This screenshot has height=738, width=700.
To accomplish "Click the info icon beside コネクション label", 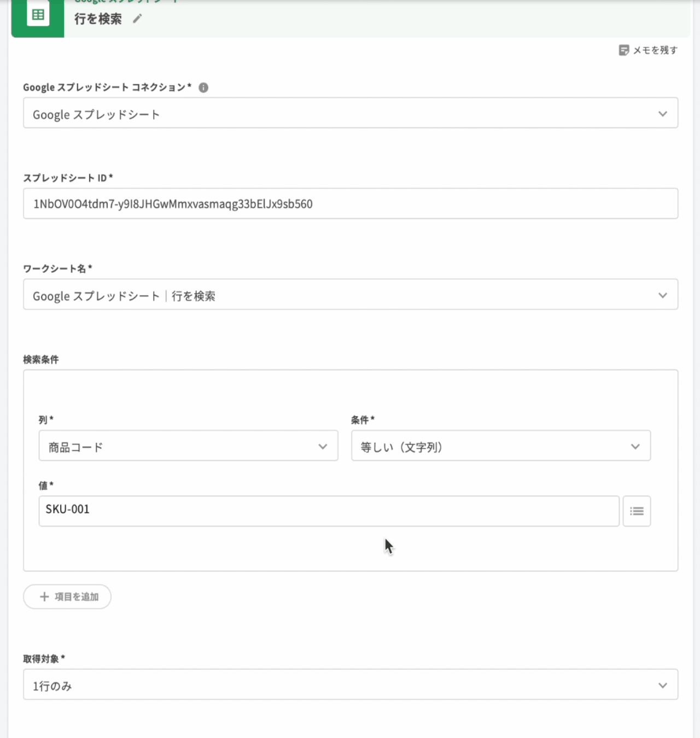I will click(x=203, y=87).
